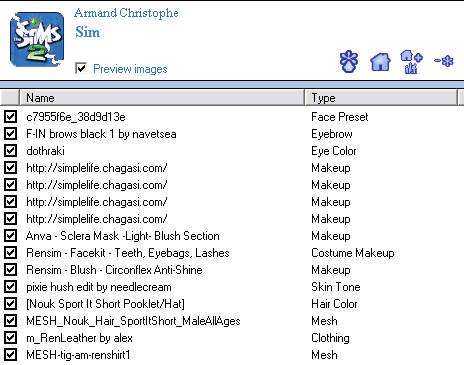Toggle m_RenLeather by alex checkbox
464x365 pixels.
click(10, 337)
